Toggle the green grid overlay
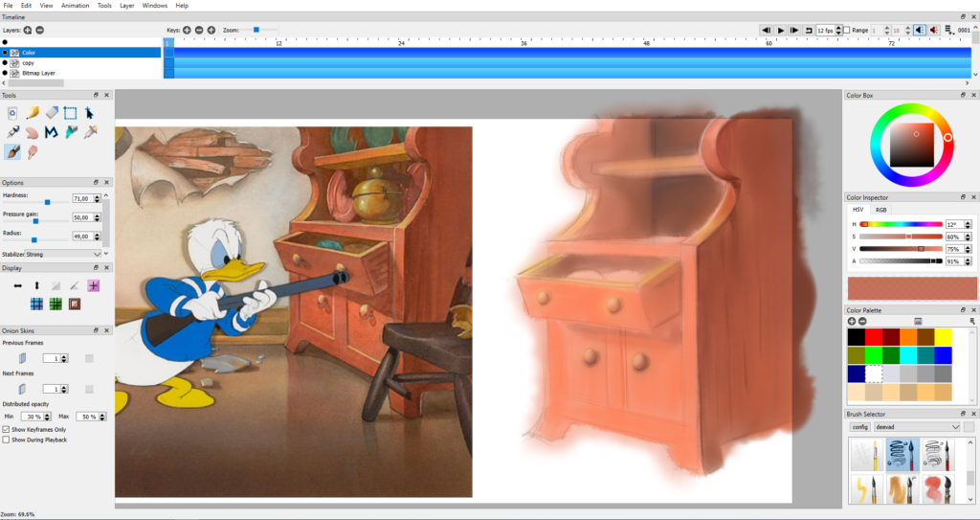Image resolution: width=980 pixels, height=520 pixels. pos(56,305)
